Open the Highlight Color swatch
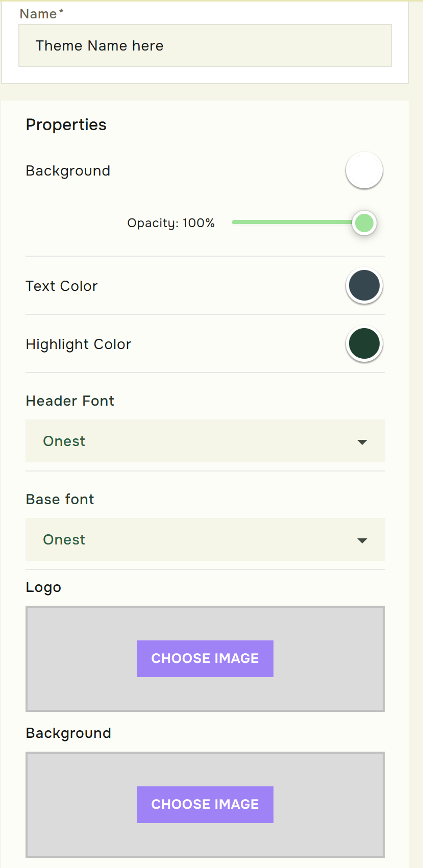This screenshot has width=423, height=868. point(364,344)
